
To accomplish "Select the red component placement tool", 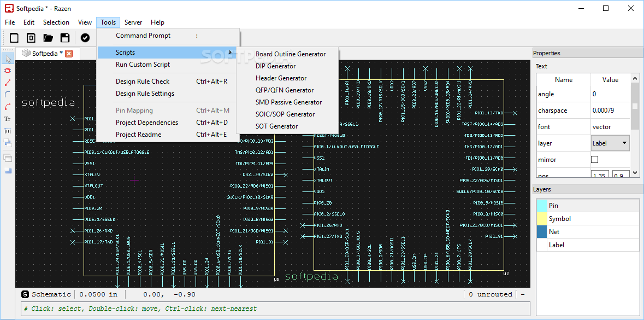I will [x=8, y=71].
